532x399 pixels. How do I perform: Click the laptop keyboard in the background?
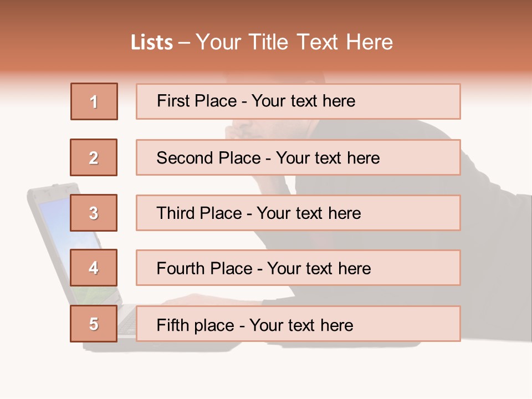[x=126, y=321]
